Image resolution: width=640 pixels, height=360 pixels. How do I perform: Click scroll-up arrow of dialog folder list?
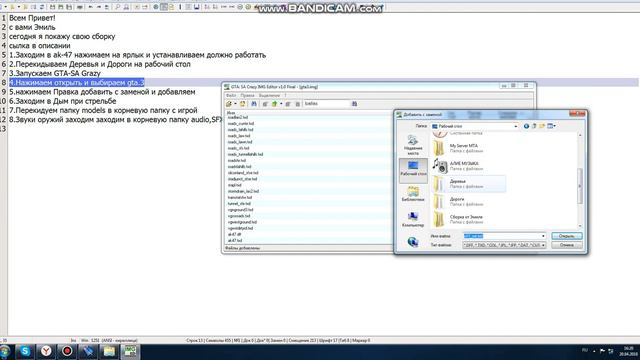[580, 135]
